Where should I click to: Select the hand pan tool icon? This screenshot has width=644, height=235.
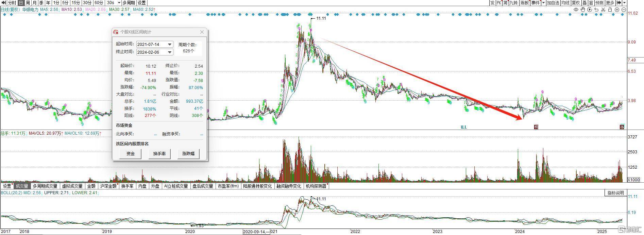(x=583, y=10)
